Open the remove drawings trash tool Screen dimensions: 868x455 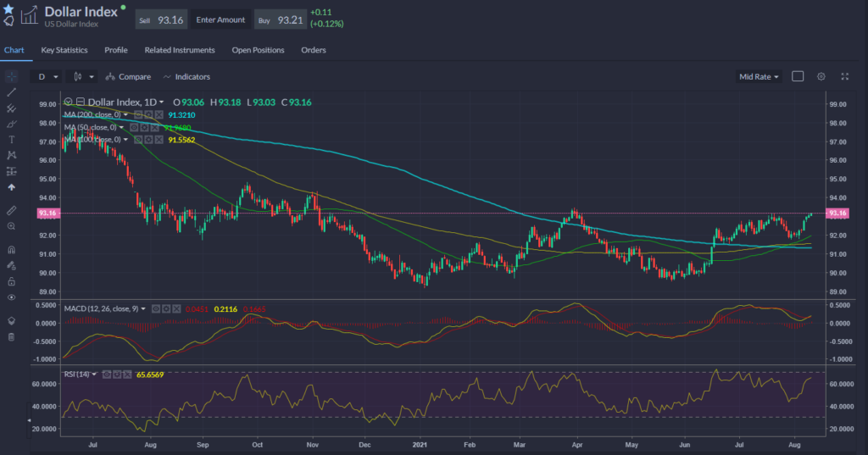pyautogui.click(x=12, y=337)
